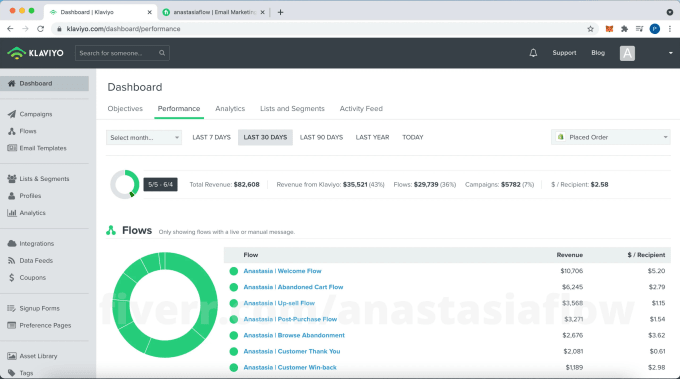Open Blog link in header

coord(598,52)
